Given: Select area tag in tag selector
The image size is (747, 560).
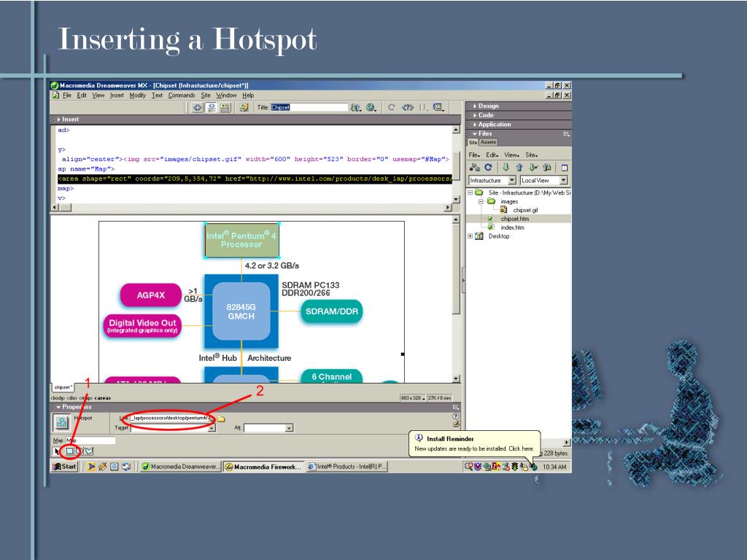Looking at the screenshot, I should pyautogui.click(x=102, y=398).
